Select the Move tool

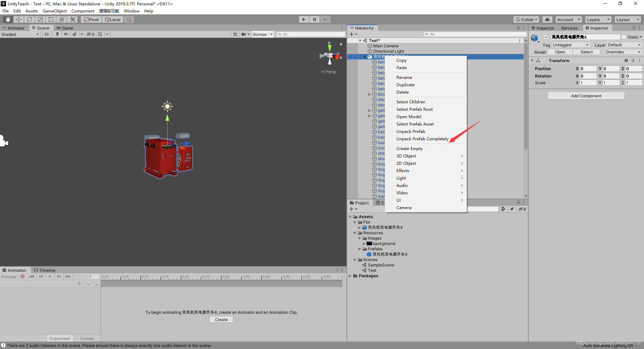tap(19, 19)
